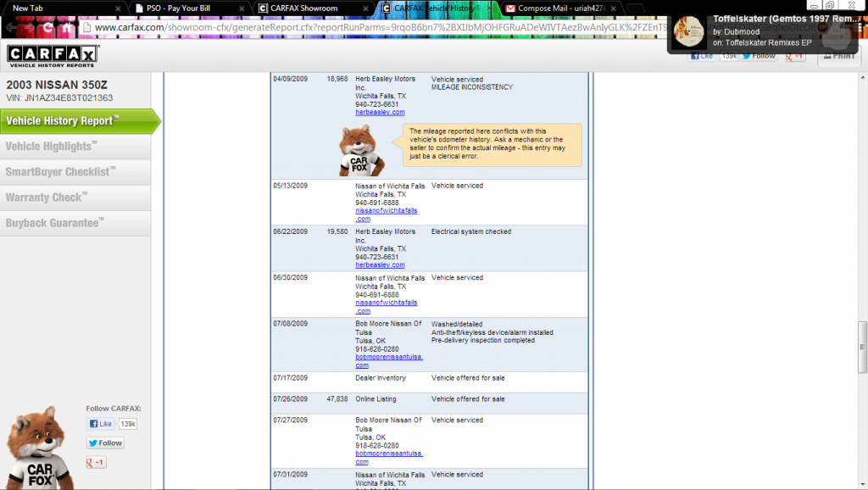Viewport: 868px width, 490px height.
Task: Select the 19,580 mileage value
Action: (337, 232)
